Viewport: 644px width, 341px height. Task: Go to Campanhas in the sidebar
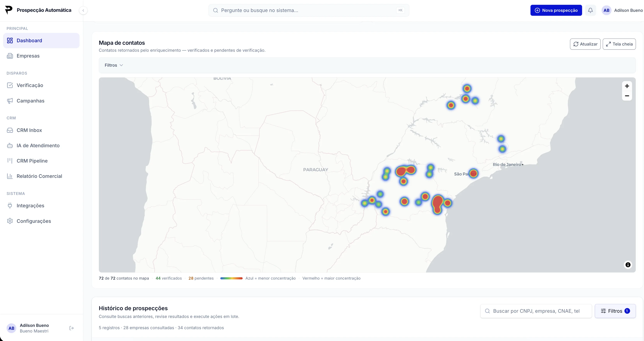pyautogui.click(x=41, y=101)
